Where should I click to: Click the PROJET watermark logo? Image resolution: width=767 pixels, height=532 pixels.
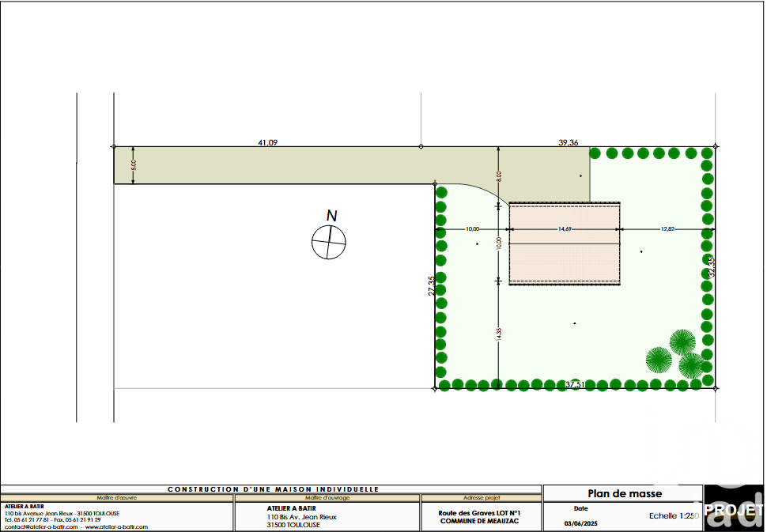734,509
